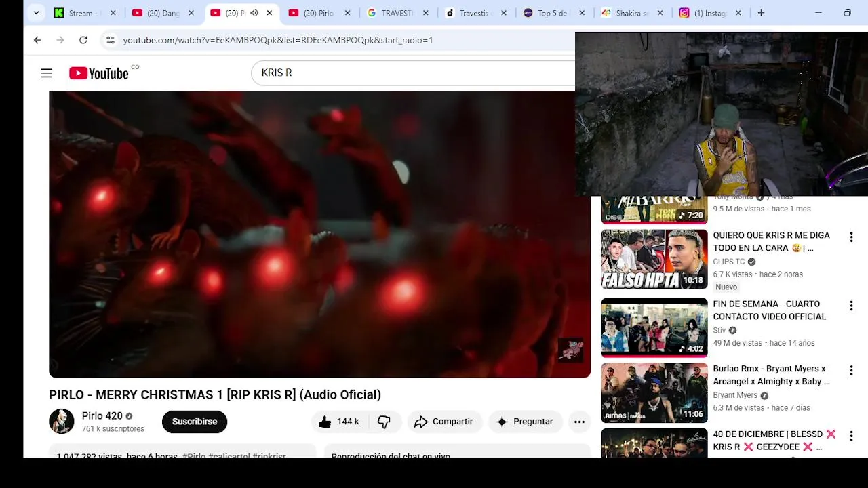Switch to the Travestis TikTok tab
Image resolution: width=868 pixels, height=488 pixels.
(x=475, y=13)
